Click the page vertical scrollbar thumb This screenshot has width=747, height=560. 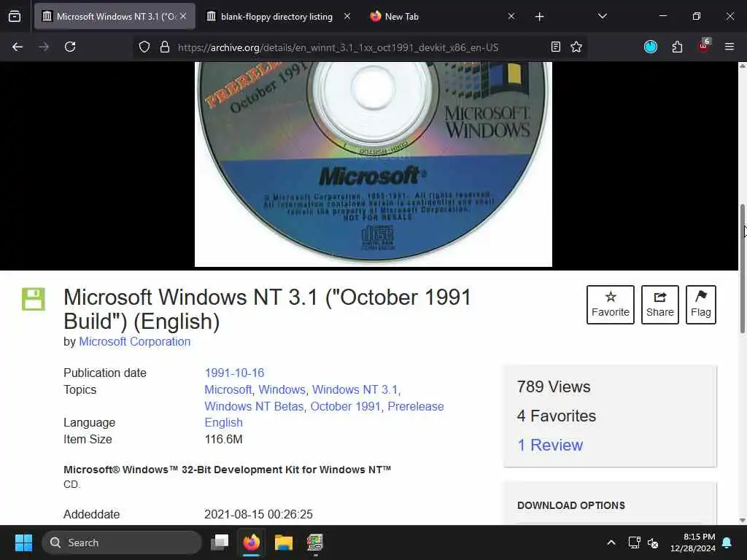[x=742, y=269]
